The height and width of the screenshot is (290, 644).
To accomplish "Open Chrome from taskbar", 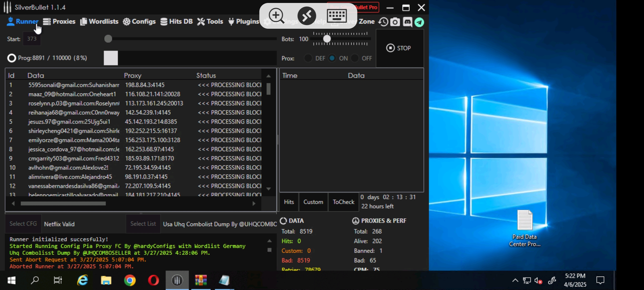I will [x=130, y=280].
